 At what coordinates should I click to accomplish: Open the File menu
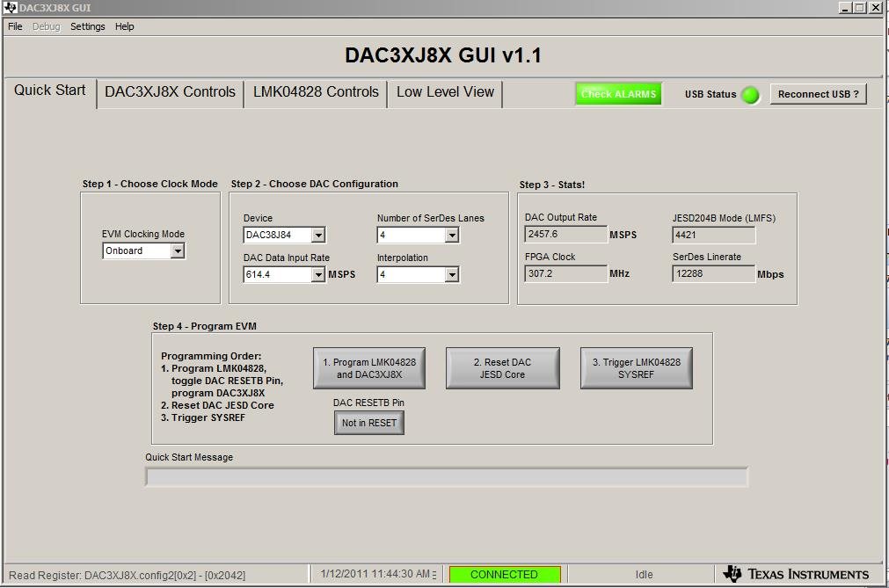tap(15, 26)
